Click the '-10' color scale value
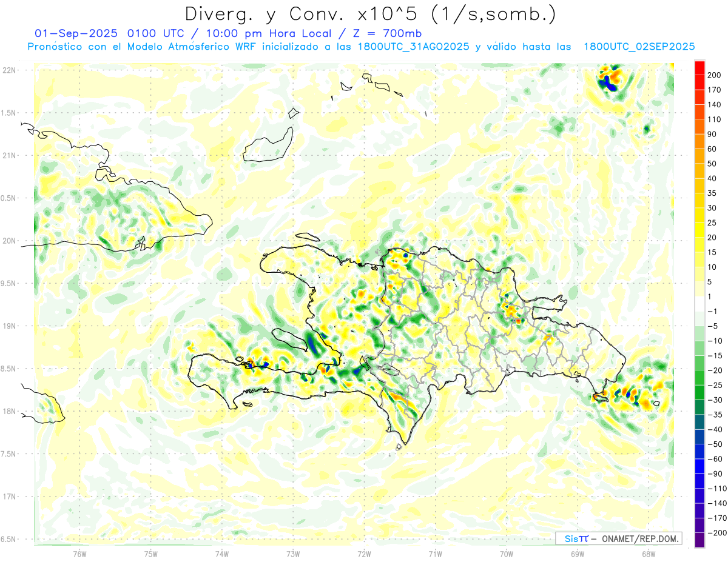 coord(715,341)
